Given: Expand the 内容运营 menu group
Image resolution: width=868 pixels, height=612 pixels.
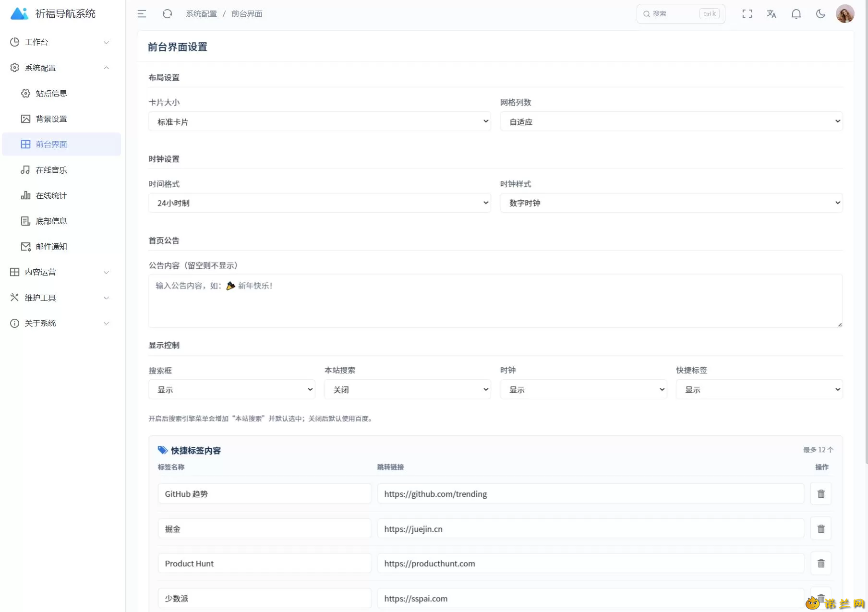Looking at the screenshot, I should point(61,272).
